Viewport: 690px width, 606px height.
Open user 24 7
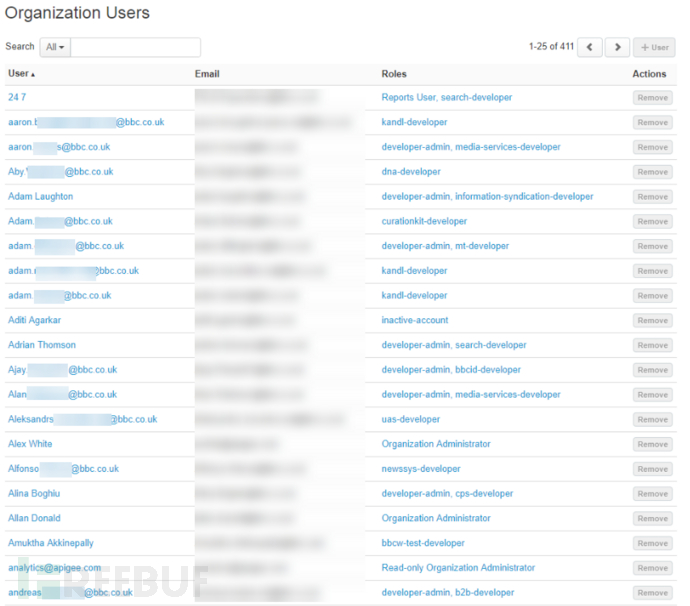coord(17,97)
